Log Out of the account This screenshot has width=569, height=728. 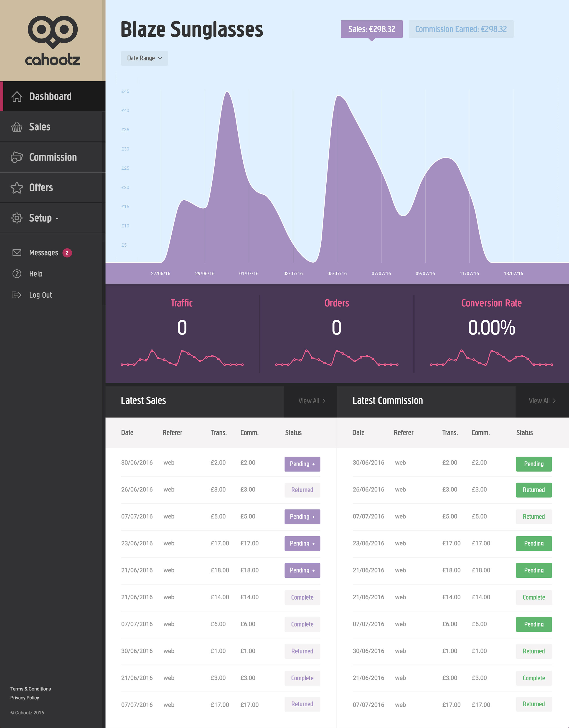pos(40,295)
